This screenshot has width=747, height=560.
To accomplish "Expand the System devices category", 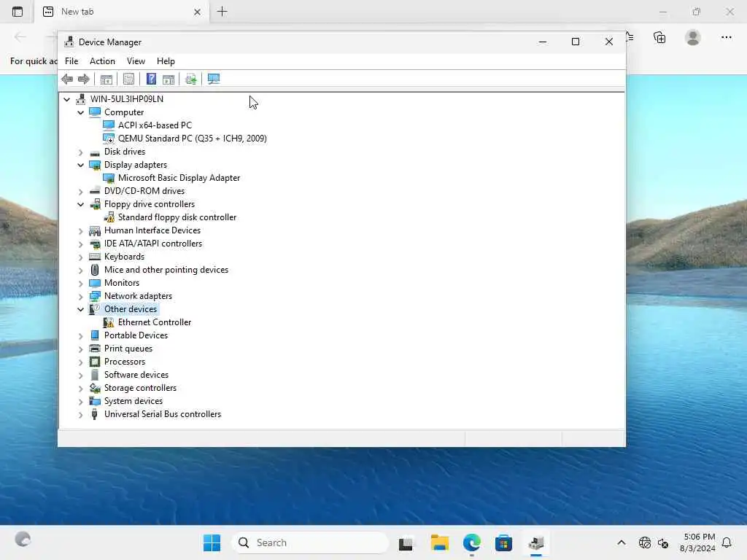I will tap(80, 402).
